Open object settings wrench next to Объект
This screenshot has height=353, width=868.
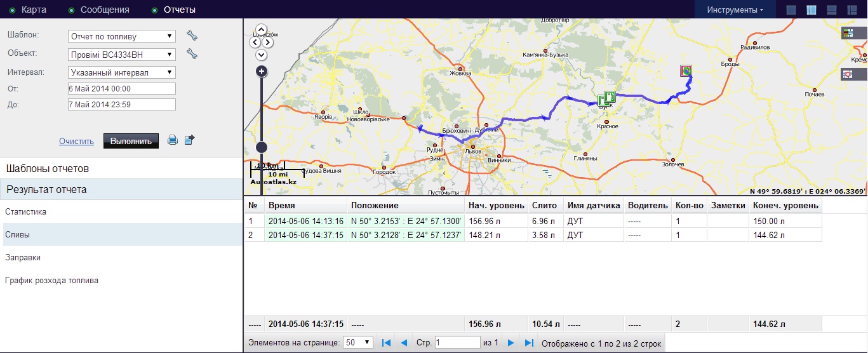click(x=192, y=55)
